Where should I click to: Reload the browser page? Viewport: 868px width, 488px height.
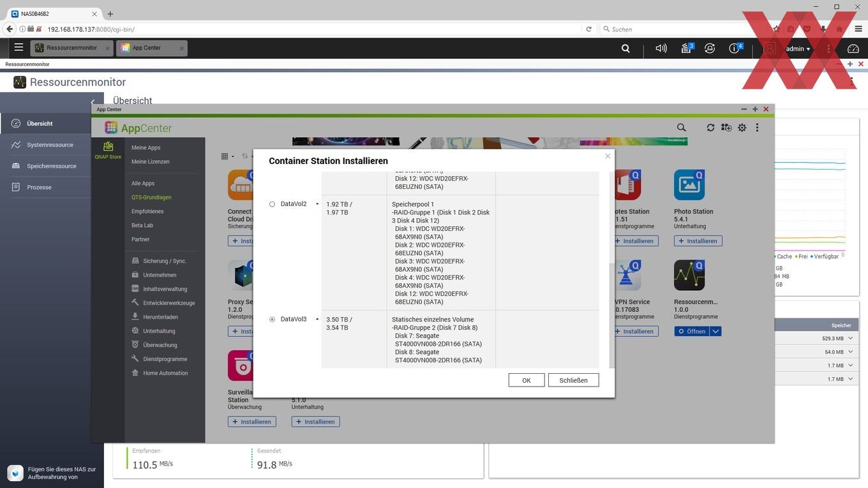pos(588,29)
